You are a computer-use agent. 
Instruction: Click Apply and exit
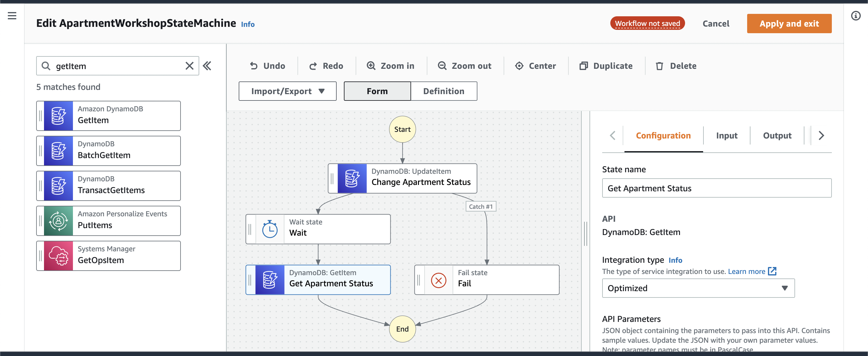pos(789,24)
